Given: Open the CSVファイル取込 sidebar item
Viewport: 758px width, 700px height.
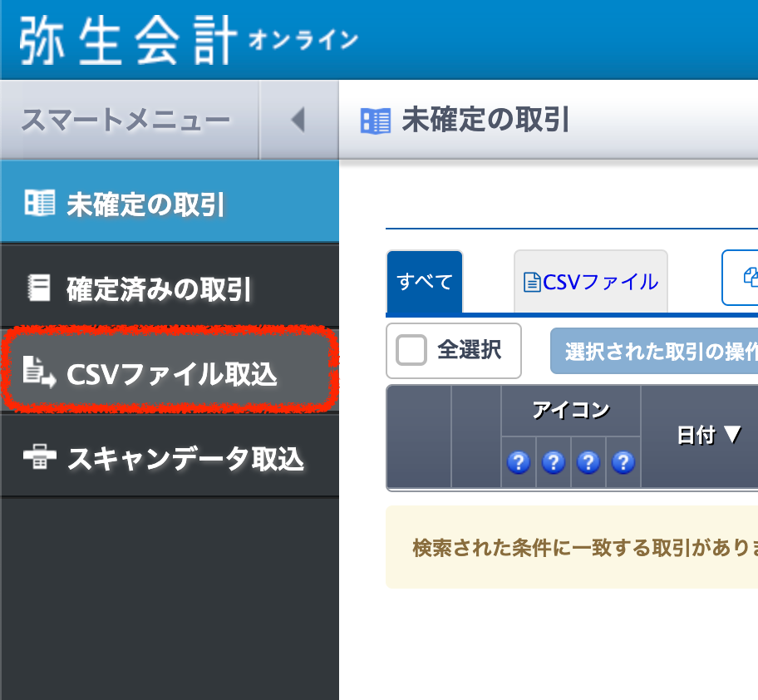Looking at the screenshot, I should point(170,373).
